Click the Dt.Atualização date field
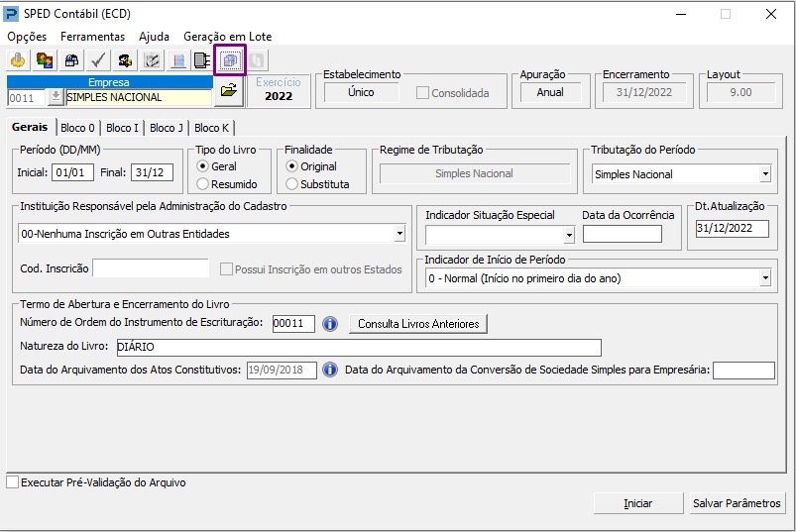Viewport: 796px width, 532px height. click(732, 228)
